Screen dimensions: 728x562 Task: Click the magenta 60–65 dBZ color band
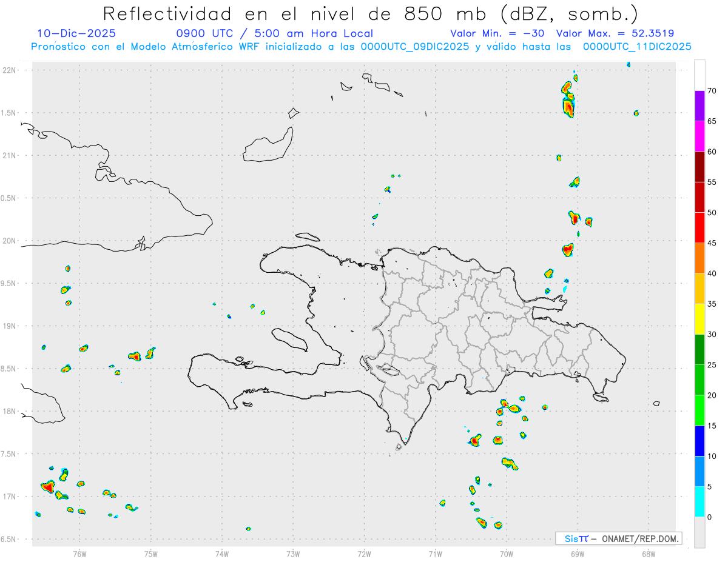coord(699,136)
